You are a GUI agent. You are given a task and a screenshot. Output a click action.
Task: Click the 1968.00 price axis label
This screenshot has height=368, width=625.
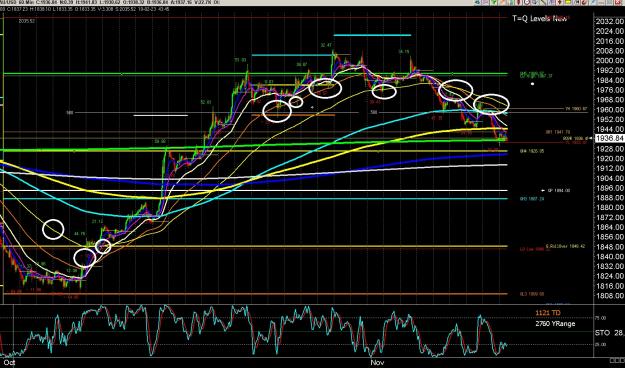click(609, 100)
